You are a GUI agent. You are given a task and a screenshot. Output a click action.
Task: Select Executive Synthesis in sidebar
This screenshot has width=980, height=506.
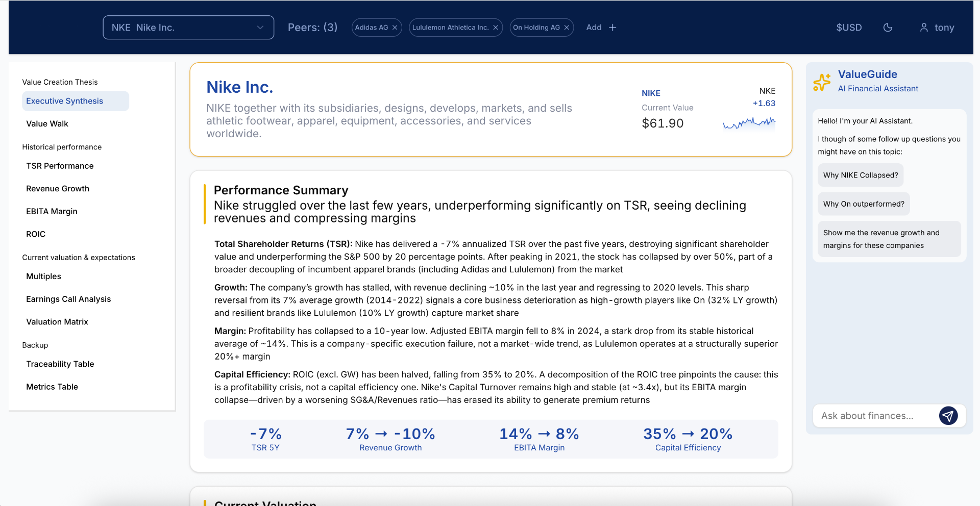[x=65, y=101]
